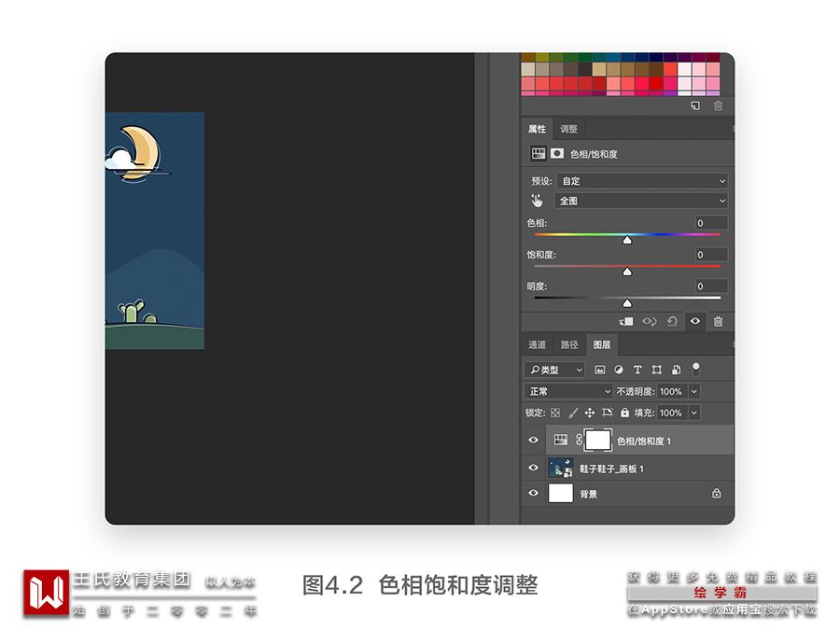Click the 色相 value field

click(x=711, y=223)
